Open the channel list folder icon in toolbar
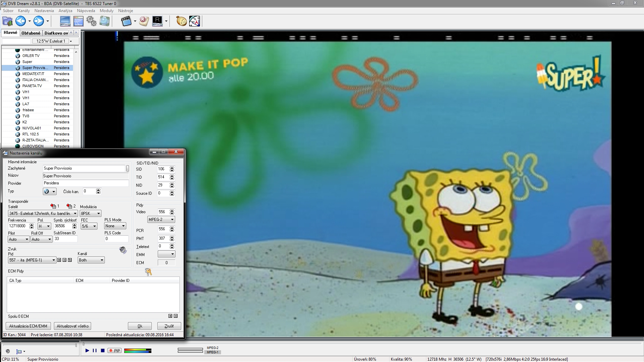This screenshot has width=644, height=362. click(7, 21)
